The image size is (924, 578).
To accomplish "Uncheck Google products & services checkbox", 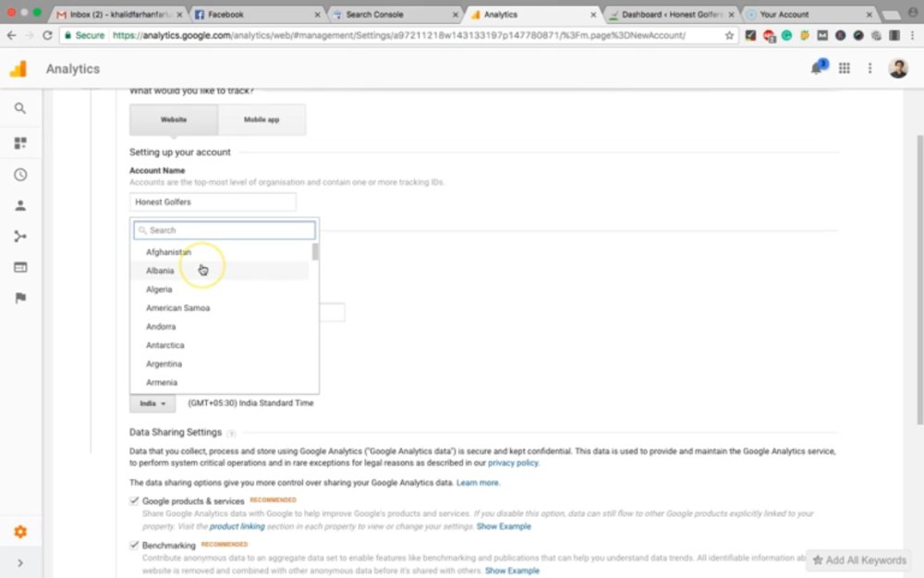I will tap(134, 500).
